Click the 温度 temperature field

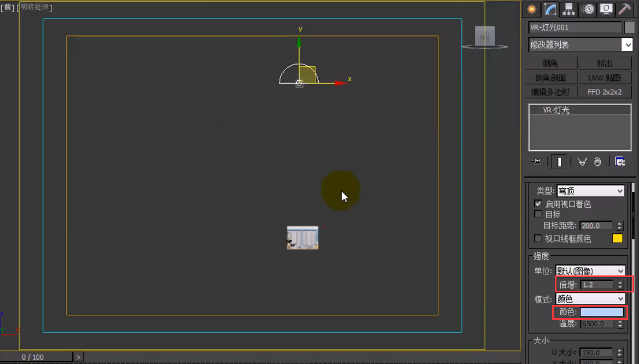click(x=597, y=324)
